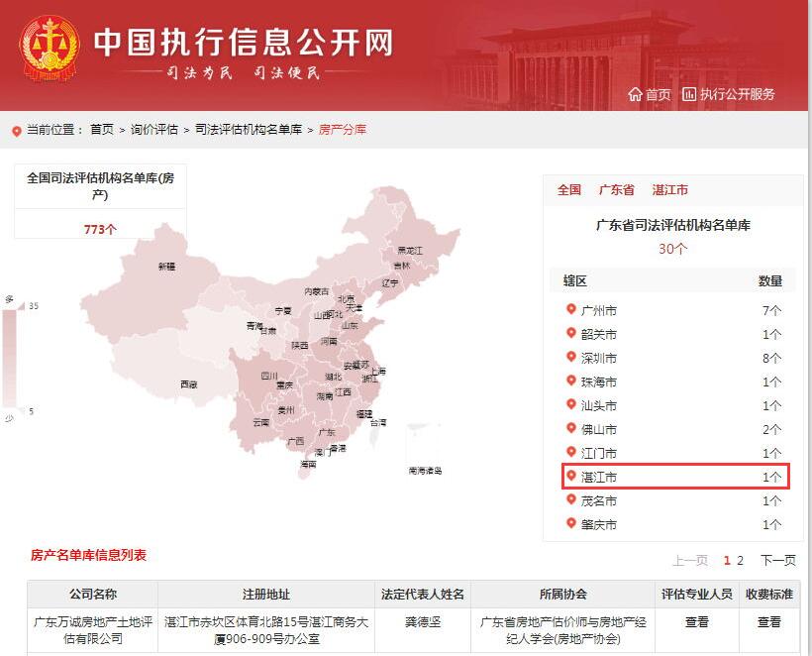Image resolution: width=812 pixels, height=656 pixels.
Task: Click the pin icon next to 深圳市
Action: tap(570, 357)
